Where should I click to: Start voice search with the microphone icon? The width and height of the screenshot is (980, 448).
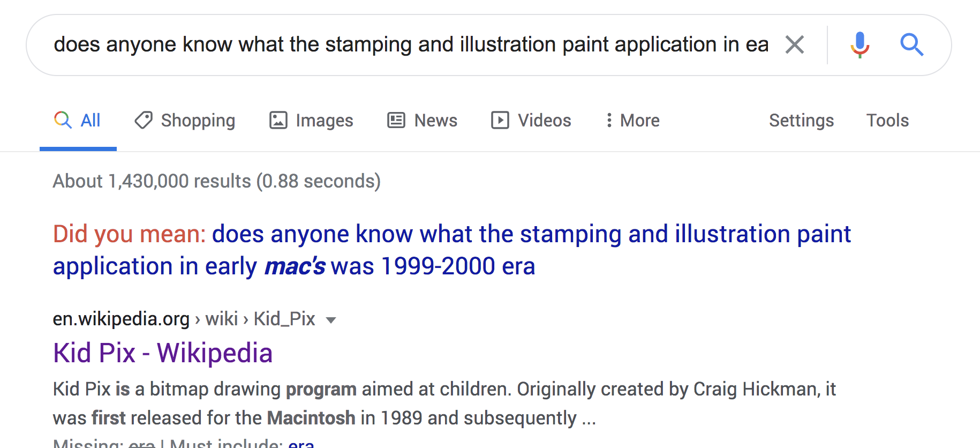[x=860, y=44]
